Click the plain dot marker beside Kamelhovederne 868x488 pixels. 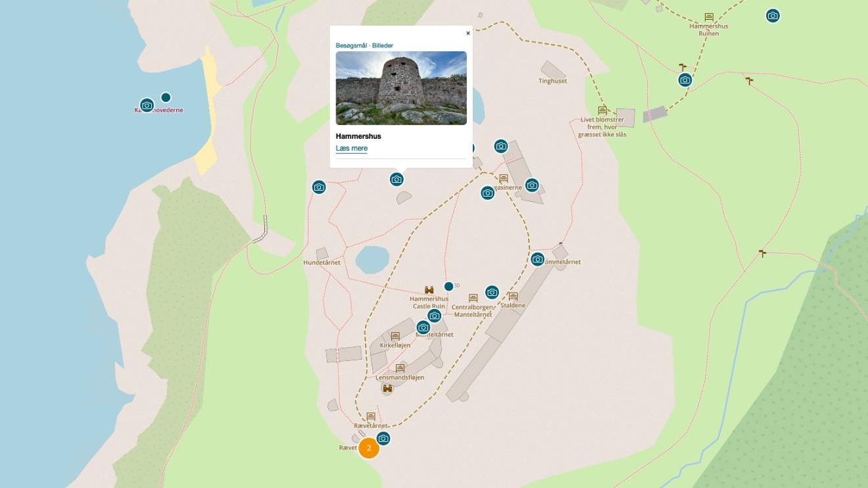[166, 97]
